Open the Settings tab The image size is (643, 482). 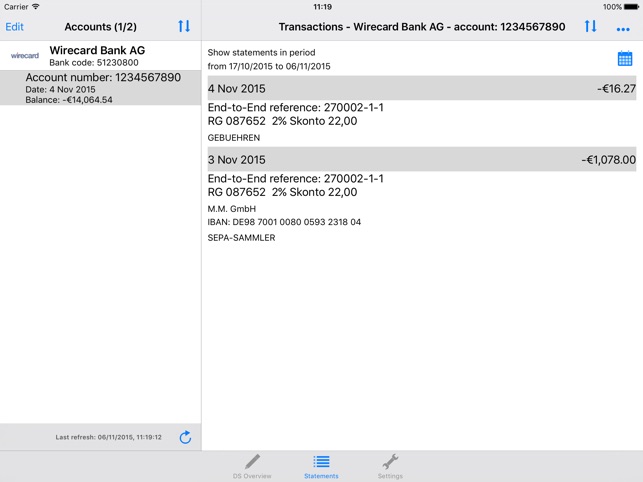click(x=390, y=466)
